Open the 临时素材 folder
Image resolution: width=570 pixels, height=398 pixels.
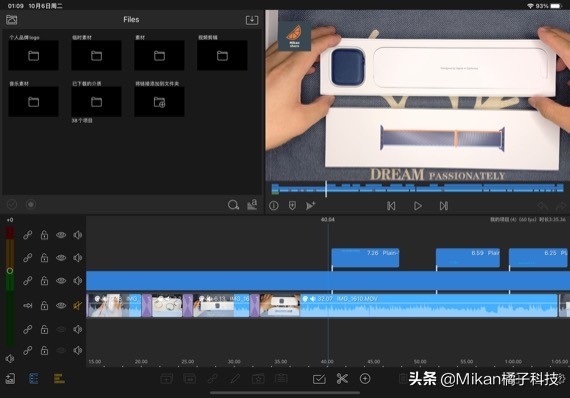click(96, 55)
